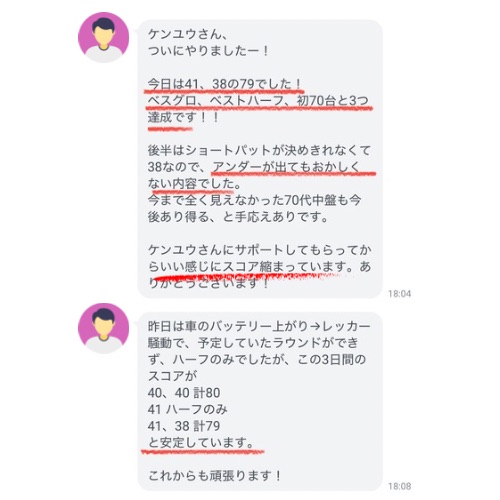Viewport: 500px width, 500px height.
Task: Click the underlined text 達成です！！
Action: 183,117
